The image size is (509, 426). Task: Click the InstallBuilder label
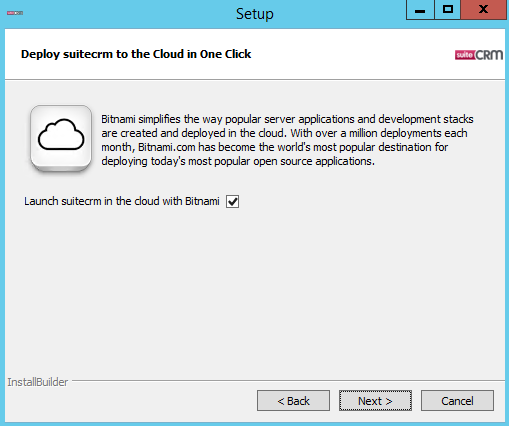[x=38, y=382]
